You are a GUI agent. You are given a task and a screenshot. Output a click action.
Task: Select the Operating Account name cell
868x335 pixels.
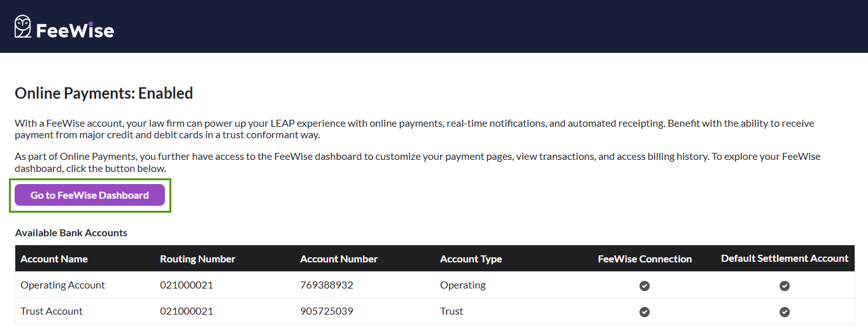[62, 285]
